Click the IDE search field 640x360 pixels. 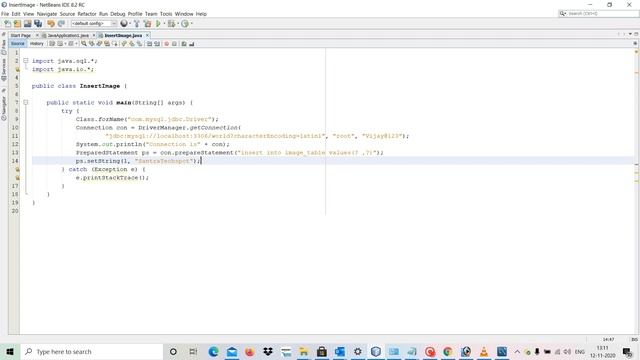click(599, 13)
